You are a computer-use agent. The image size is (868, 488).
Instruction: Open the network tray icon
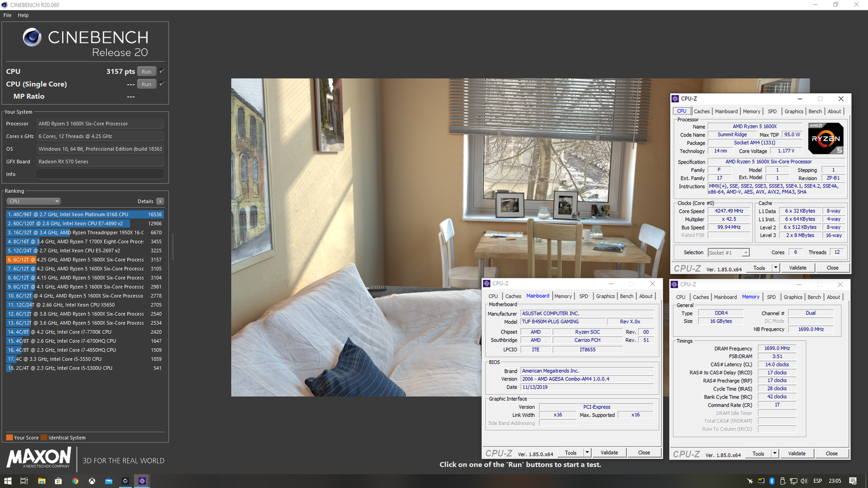[x=793, y=481]
